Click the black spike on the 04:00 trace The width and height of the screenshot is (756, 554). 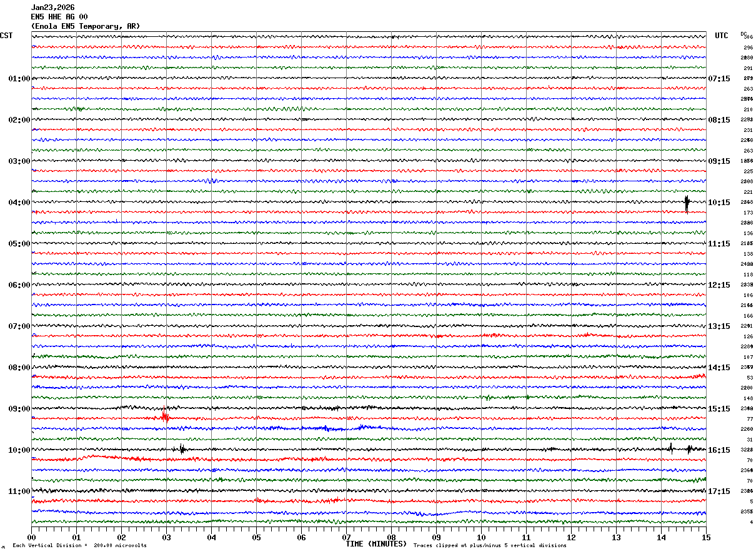click(x=687, y=203)
